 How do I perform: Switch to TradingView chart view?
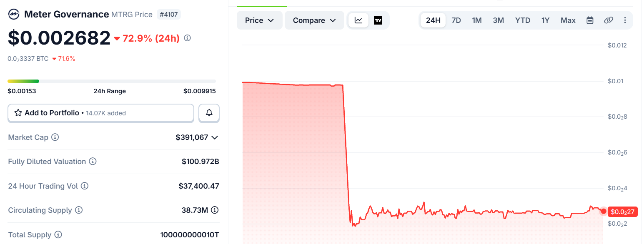tap(378, 20)
